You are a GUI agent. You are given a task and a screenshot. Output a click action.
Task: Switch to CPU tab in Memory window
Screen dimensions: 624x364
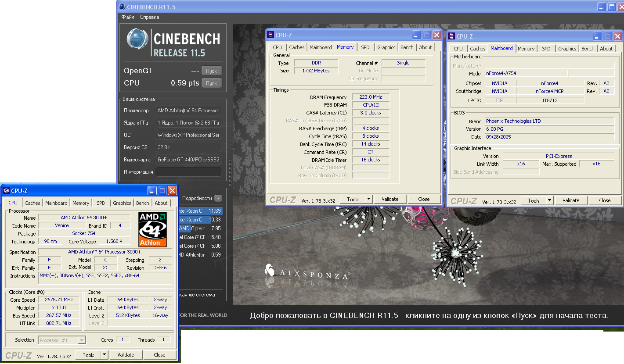click(278, 47)
